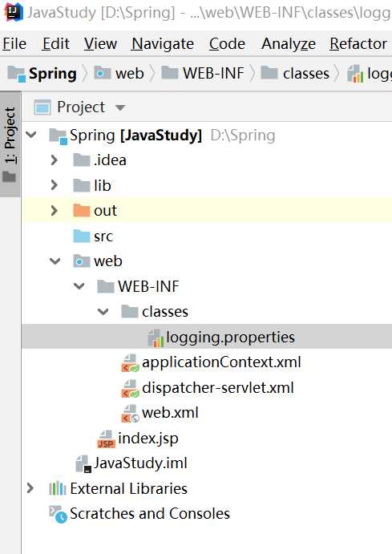Click the applicationContext.xml Spring config icon
The height and width of the screenshot is (554, 392).
tap(131, 363)
